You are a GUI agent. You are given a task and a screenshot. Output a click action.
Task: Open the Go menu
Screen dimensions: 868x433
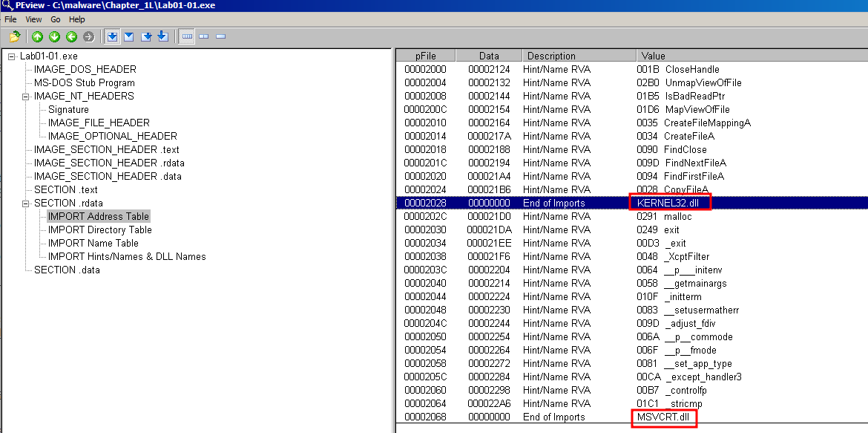(x=56, y=19)
